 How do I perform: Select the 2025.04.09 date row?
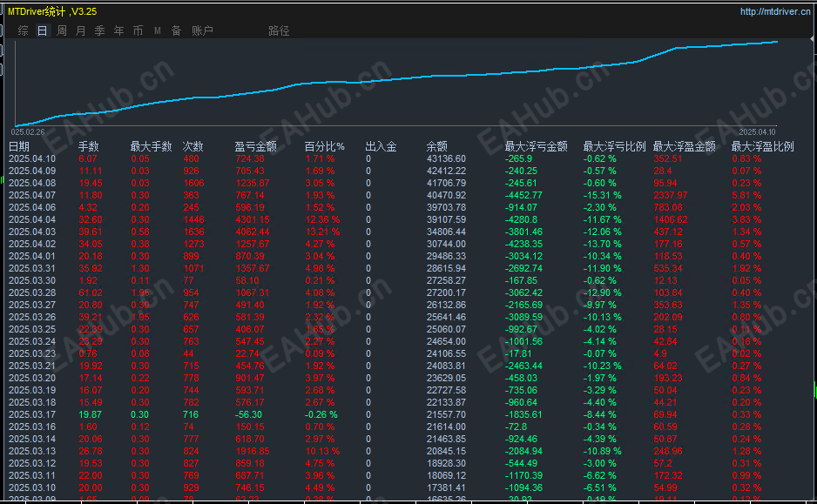(31, 171)
